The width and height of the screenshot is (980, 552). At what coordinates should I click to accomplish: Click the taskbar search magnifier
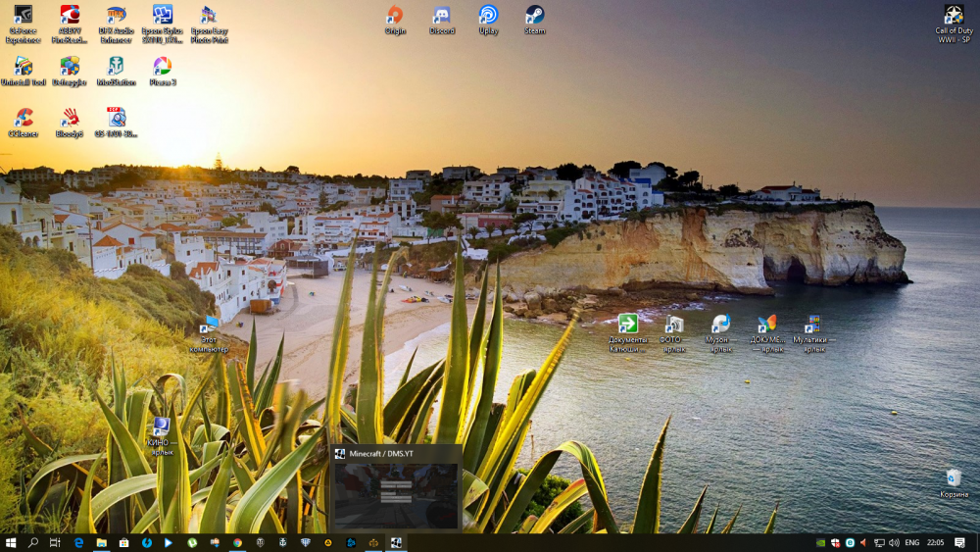(33, 542)
